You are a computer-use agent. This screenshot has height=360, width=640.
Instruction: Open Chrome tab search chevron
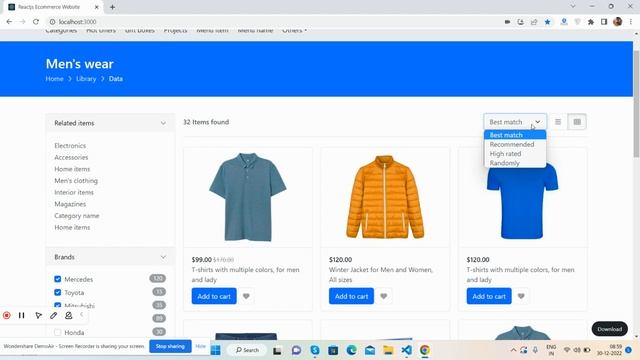point(573,7)
